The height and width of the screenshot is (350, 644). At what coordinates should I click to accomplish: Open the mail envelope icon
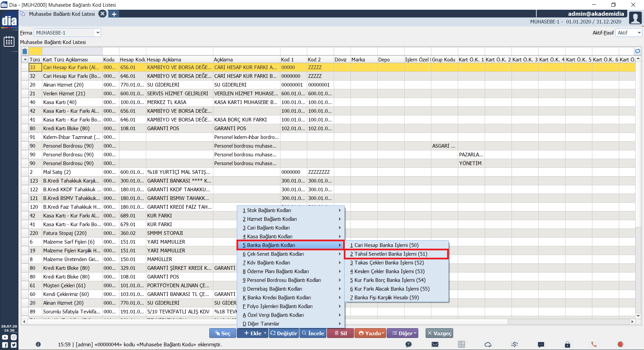pyautogui.click(x=435, y=344)
